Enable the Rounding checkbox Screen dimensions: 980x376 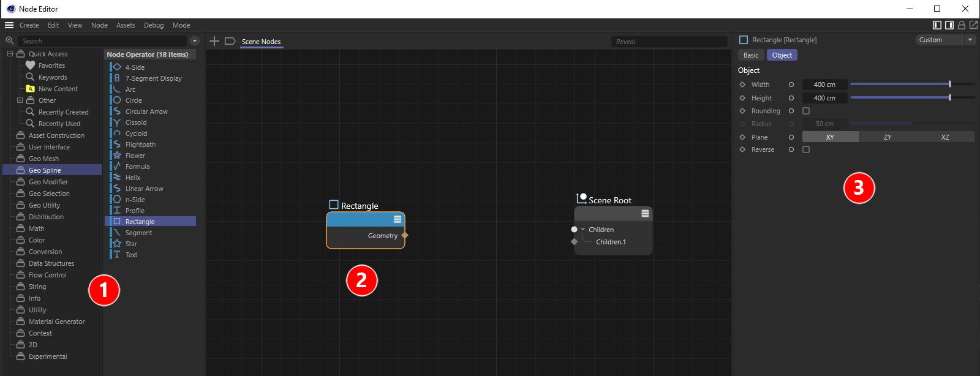[x=806, y=111]
